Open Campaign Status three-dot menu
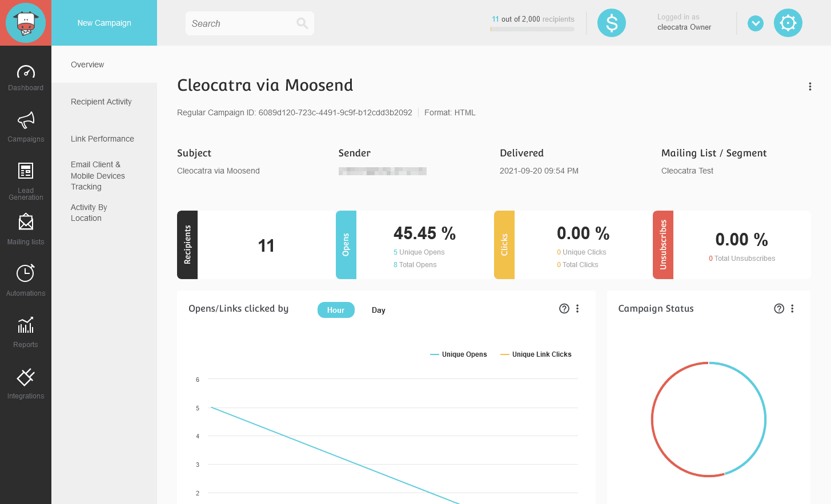The width and height of the screenshot is (831, 504). (792, 309)
